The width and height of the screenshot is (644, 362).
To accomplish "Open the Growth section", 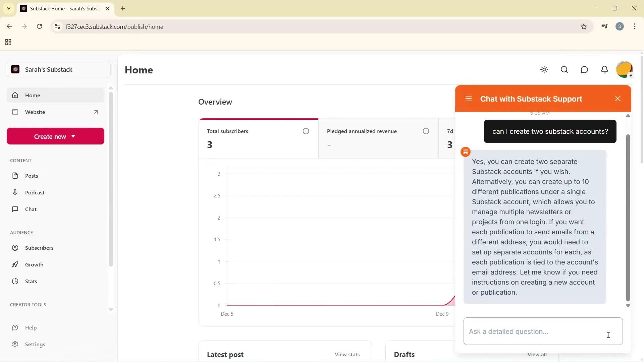I will 34,264.
